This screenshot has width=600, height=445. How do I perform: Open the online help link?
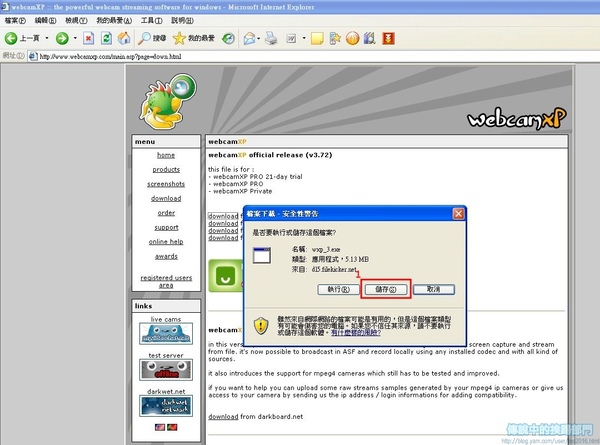pyautogui.click(x=166, y=242)
